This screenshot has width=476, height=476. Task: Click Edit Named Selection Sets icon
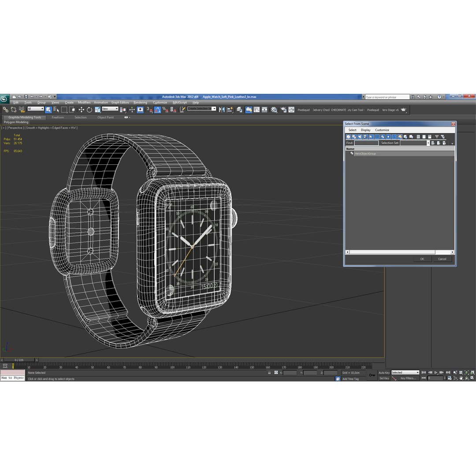pos(182,110)
